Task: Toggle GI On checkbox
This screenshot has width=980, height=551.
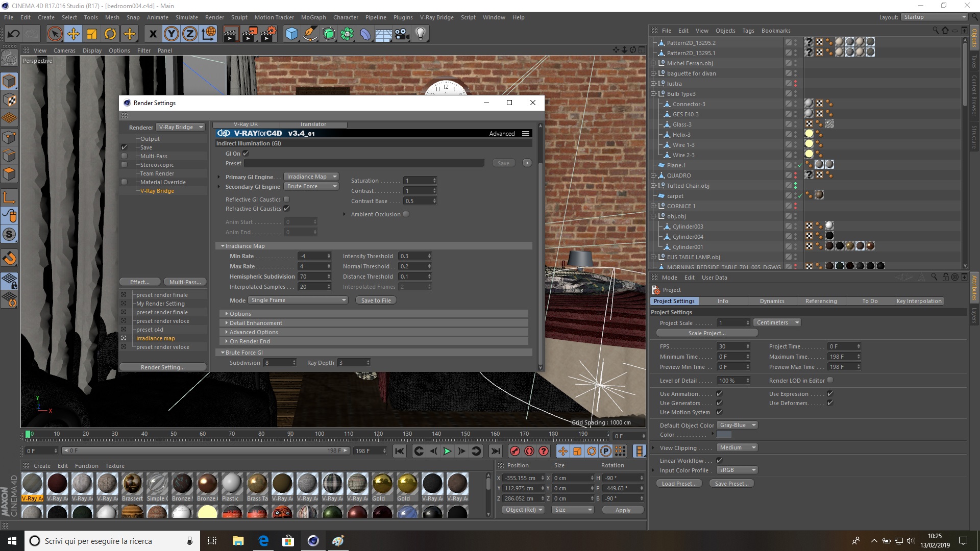Action: [246, 153]
